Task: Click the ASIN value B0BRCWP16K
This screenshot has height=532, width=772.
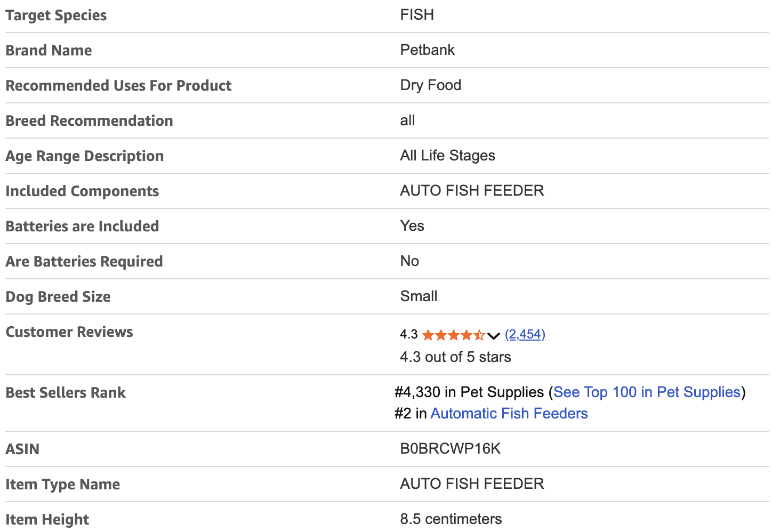Action: pos(450,449)
